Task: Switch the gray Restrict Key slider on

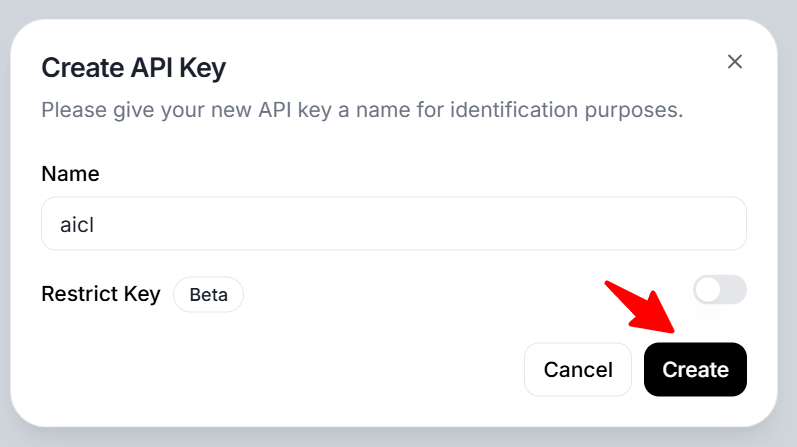Action: [x=720, y=290]
